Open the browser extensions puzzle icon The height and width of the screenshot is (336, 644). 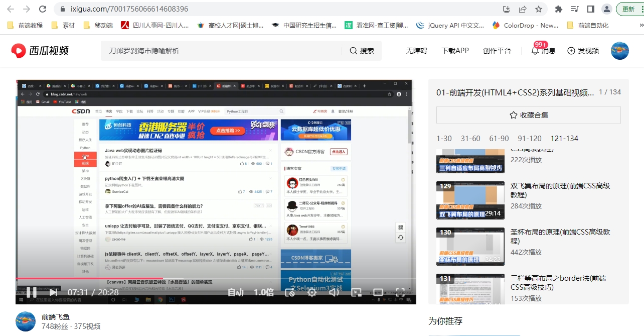pyautogui.click(x=559, y=9)
